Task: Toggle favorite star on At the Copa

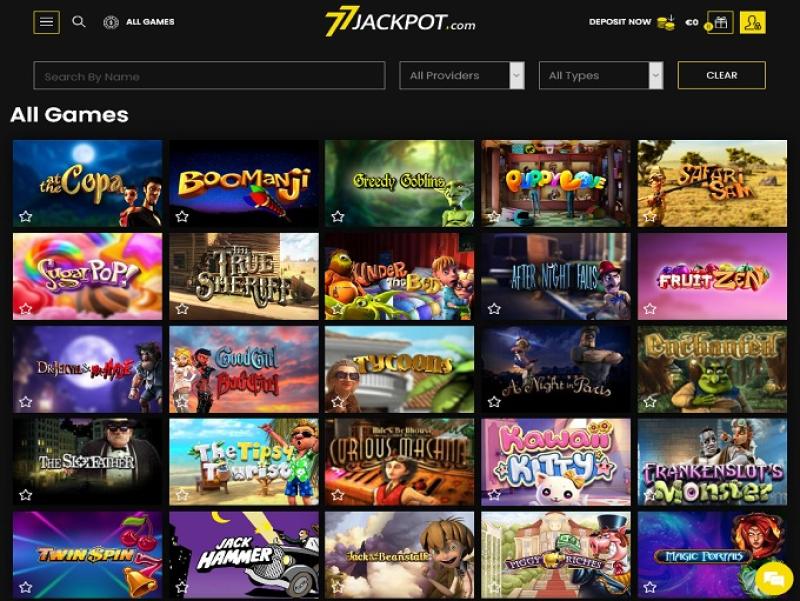Action: pos(26,216)
